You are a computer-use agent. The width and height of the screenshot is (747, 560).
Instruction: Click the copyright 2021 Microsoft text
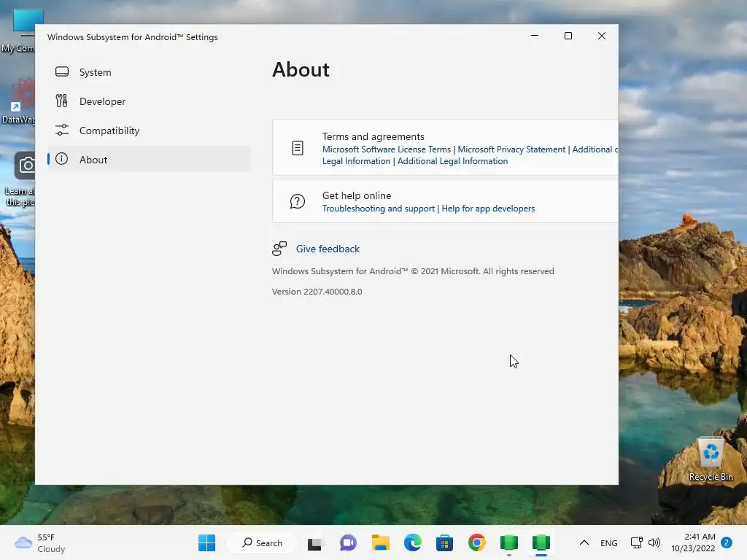coord(413,271)
